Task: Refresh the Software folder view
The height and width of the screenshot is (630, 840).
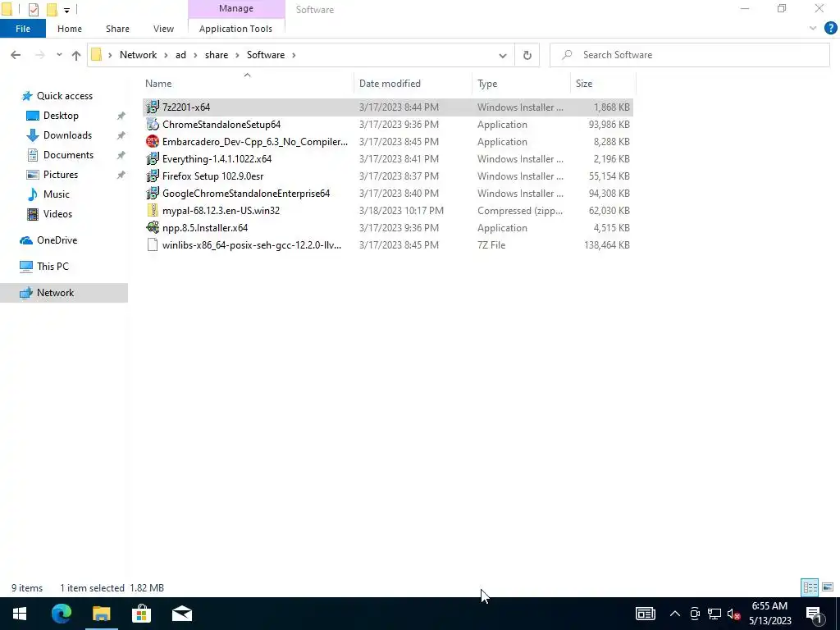Action: click(x=527, y=55)
